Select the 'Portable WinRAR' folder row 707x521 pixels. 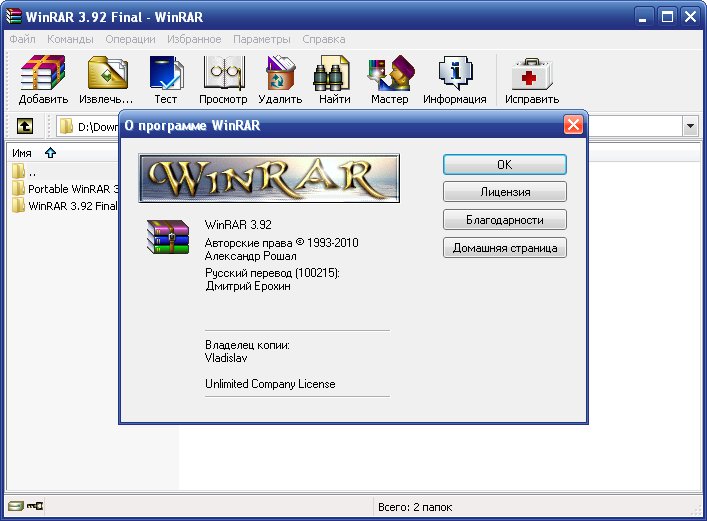pos(65,189)
